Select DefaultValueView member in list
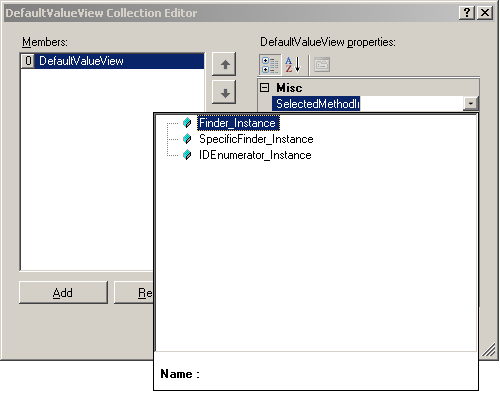 pyautogui.click(x=112, y=61)
